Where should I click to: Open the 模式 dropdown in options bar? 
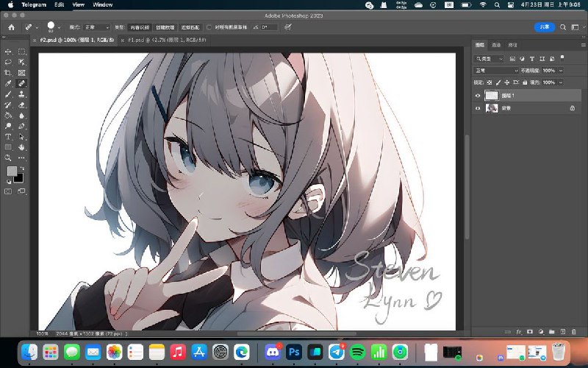click(x=97, y=27)
